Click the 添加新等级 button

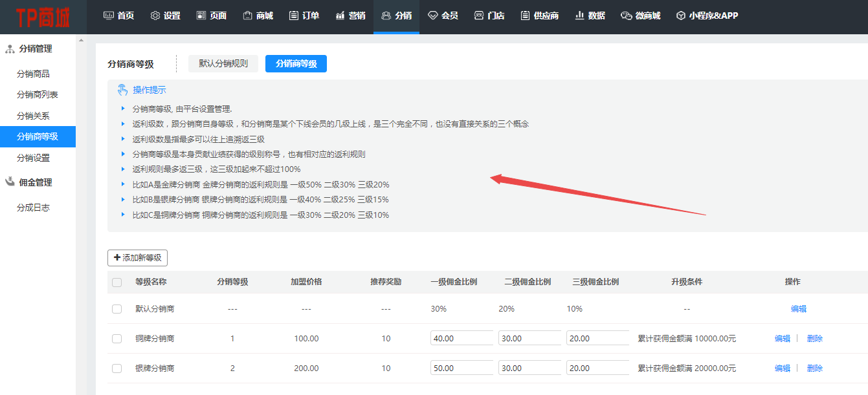(138, 258)
